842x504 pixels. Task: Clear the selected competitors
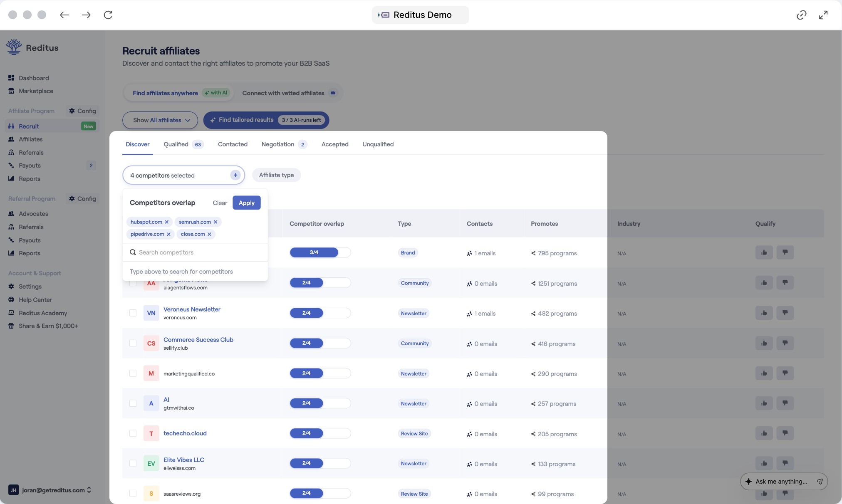pos(220,203)
